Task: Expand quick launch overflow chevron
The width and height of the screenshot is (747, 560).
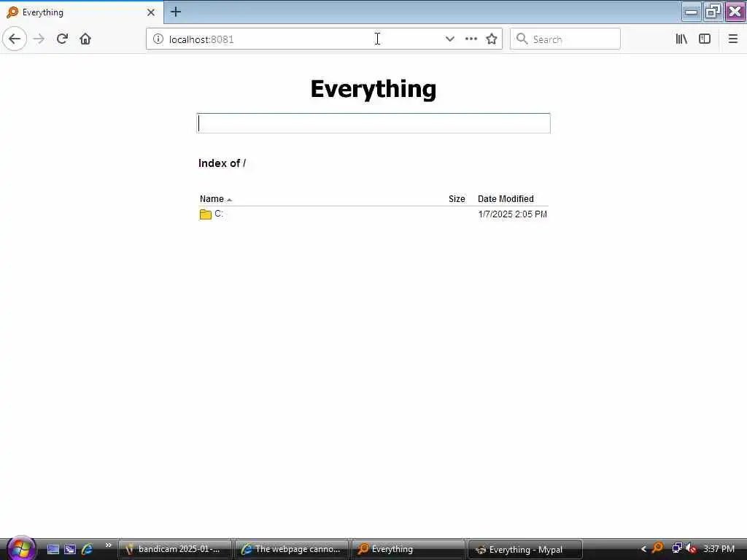Action: pos(108,545)
